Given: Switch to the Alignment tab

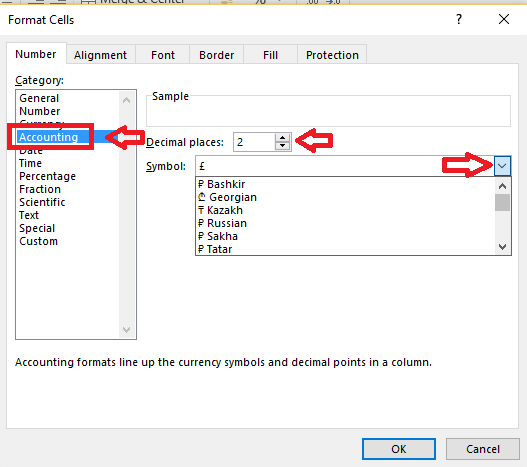Looking at the screenshot, I should point(100,55).
